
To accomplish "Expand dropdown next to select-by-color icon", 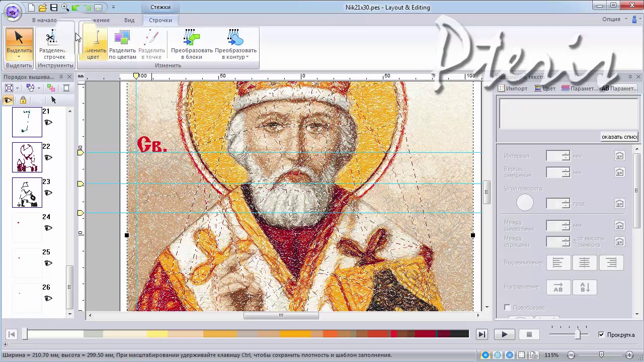I will coord(38,88).
